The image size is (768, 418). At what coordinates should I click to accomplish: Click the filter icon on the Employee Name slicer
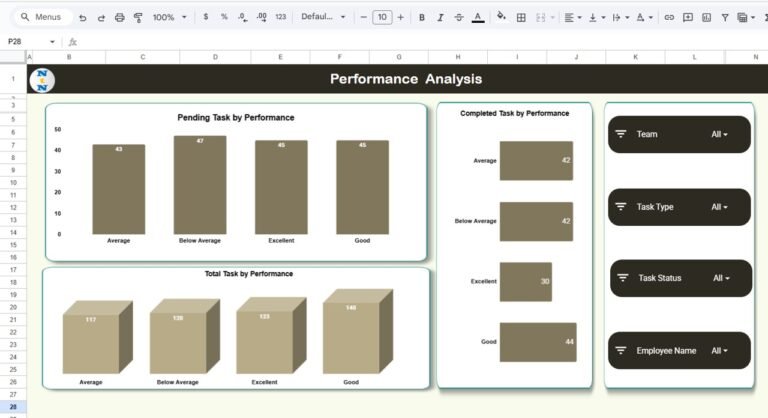pos(621,350)
